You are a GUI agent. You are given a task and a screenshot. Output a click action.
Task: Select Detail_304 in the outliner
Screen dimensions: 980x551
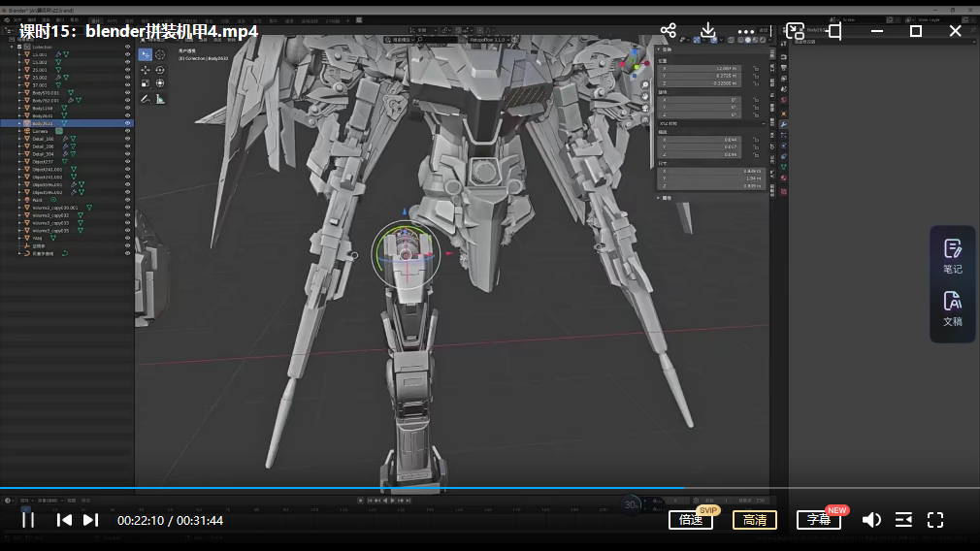pyautogui.click(x=43, y=153)
